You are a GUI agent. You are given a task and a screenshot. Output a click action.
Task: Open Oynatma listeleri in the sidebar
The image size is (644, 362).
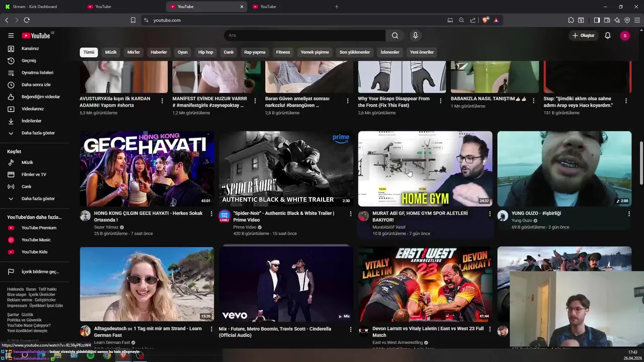[35, 72]
